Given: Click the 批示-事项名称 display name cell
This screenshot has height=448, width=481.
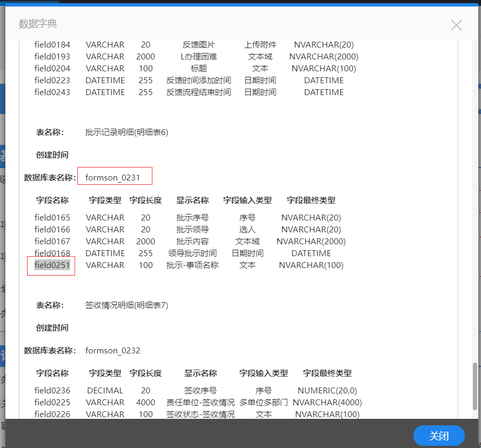Looking at the screenshot, I should click(x=192, y=265).
